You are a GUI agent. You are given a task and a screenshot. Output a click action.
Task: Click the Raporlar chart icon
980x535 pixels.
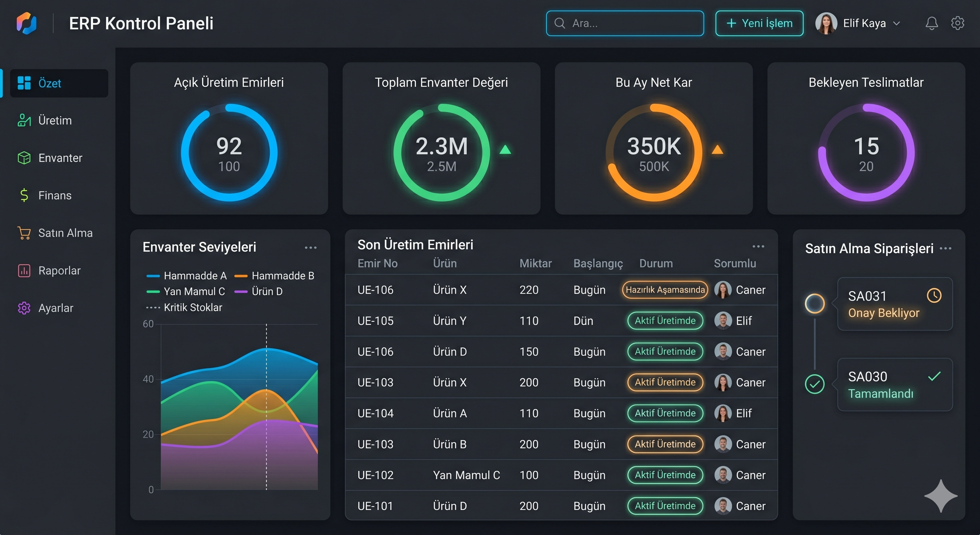point(24,270)
